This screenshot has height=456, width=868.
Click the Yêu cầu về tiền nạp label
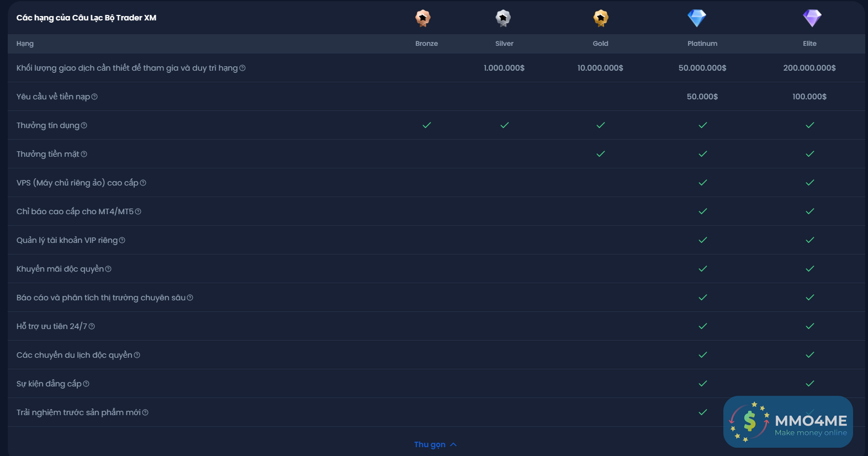click(x=53, y=97)
